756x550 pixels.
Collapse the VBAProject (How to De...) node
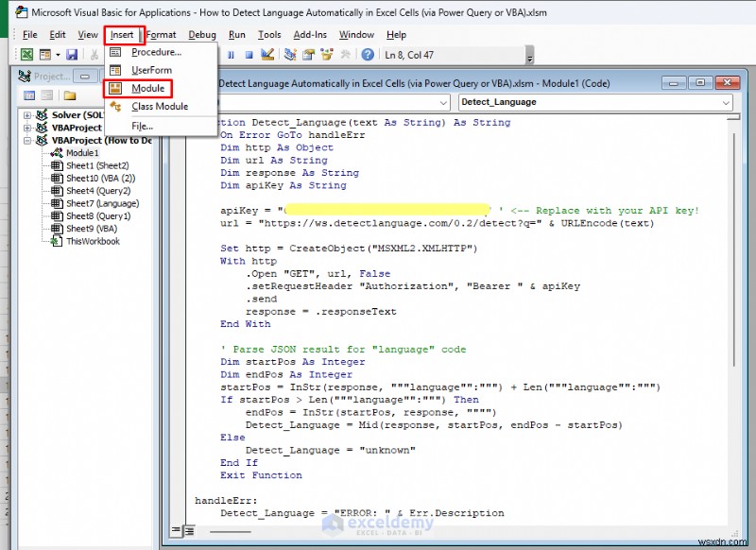27,140
